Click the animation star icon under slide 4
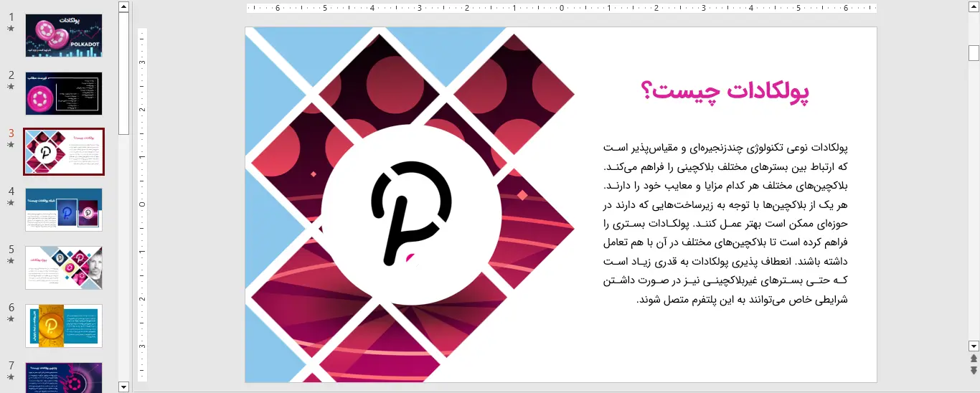The image size is (980, 393). 11,203
